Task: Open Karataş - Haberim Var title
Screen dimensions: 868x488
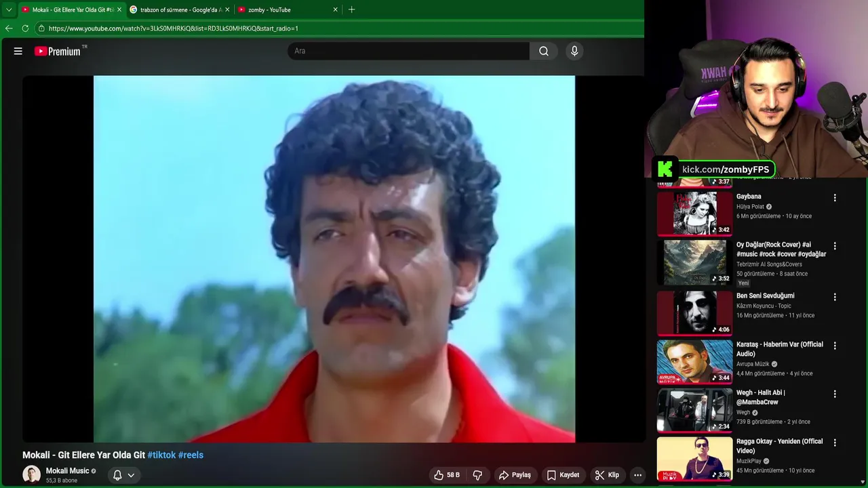Action: point(780,349)
